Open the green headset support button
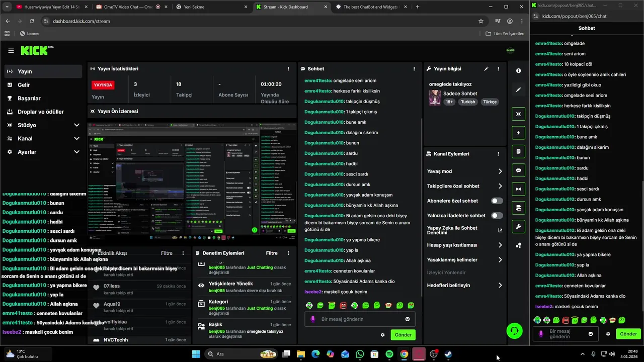Image resolution: width=644 pixels, height=362 pixels. pyautogui.click(x=514, y=331)
